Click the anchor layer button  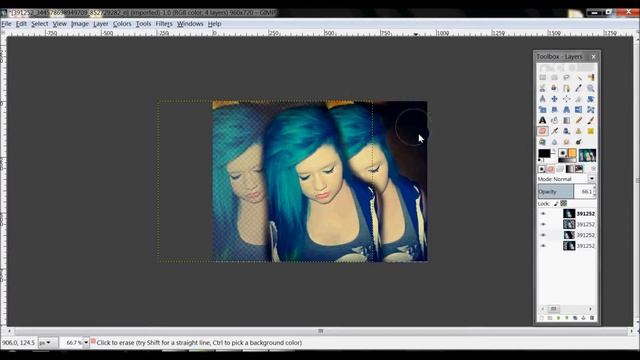click(x=583, y=318)
